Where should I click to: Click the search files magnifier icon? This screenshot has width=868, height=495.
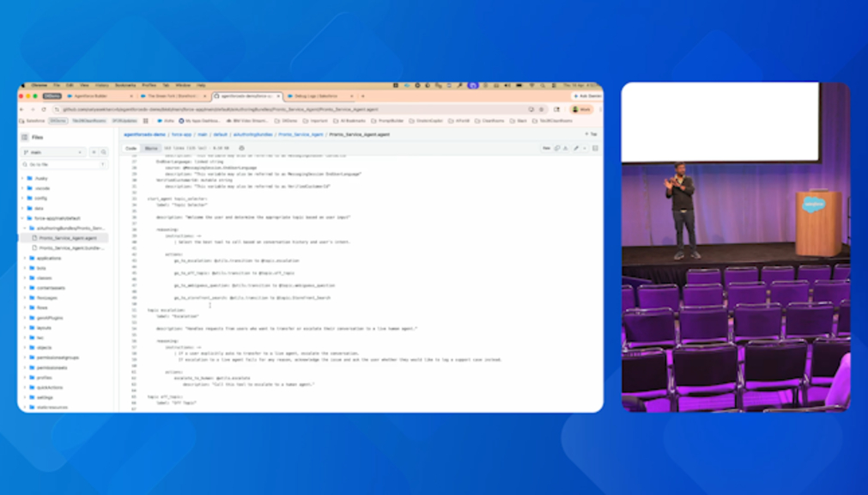tap(105, 152)
